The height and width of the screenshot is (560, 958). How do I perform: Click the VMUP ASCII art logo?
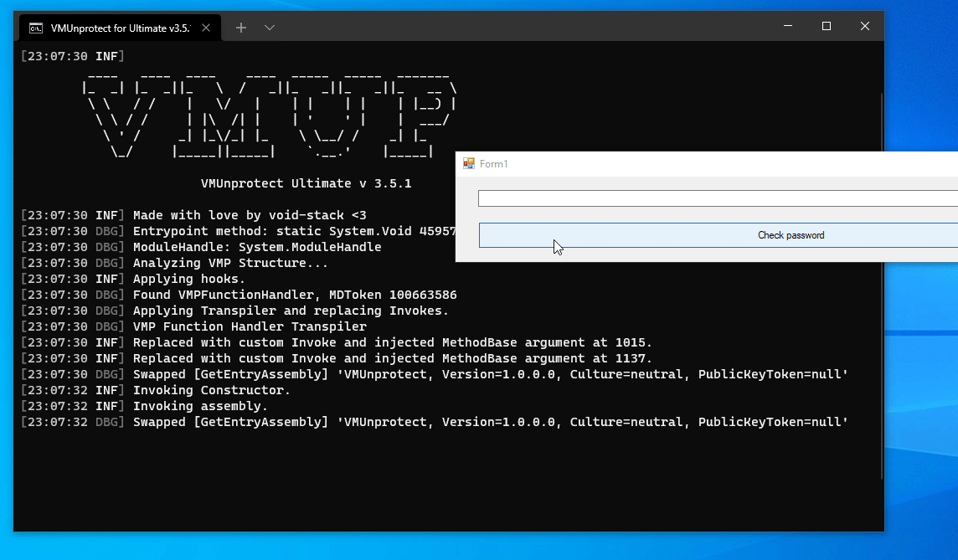pyautogui.click(x=269, y=116)
